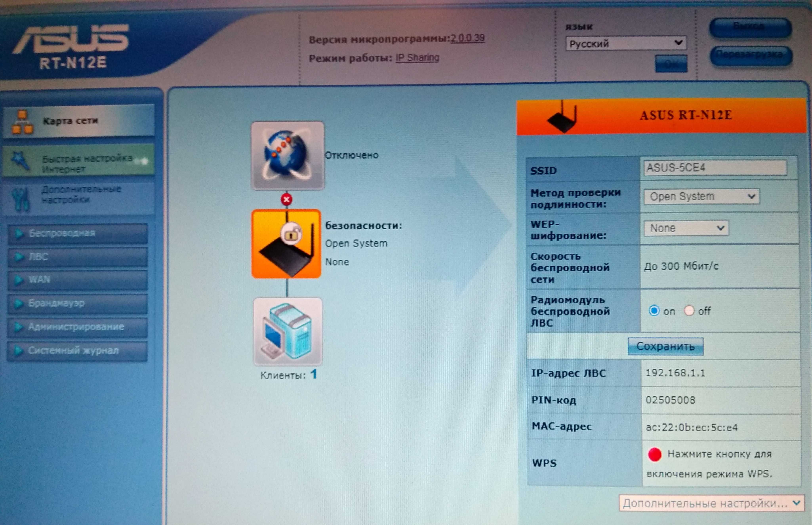
Task: Click the PIN code value 02505008
Action: (670, 400)
